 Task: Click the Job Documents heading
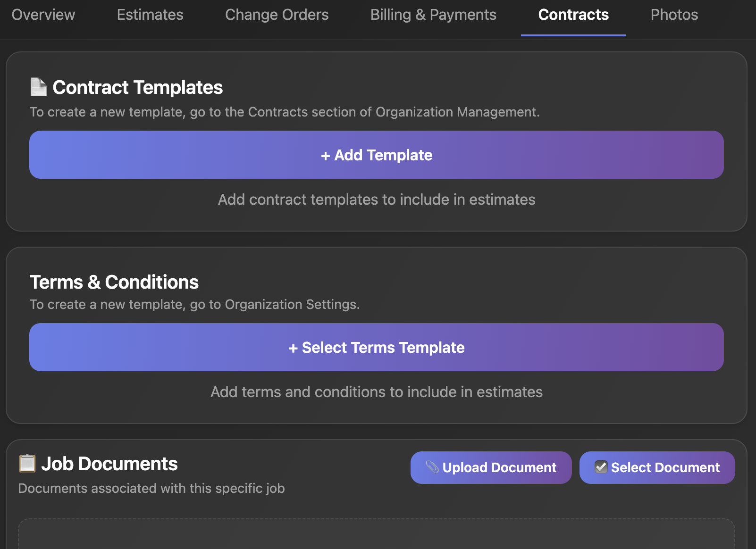tap(110, 464)
